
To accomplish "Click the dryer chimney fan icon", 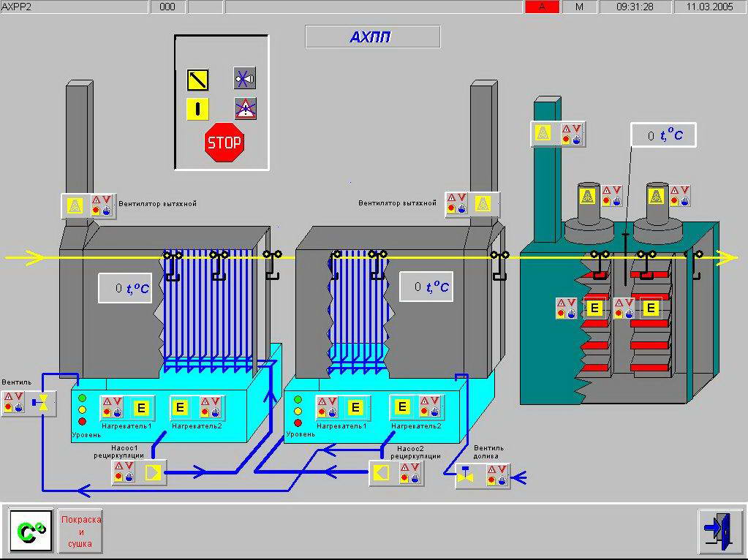I will click(543, 134).
